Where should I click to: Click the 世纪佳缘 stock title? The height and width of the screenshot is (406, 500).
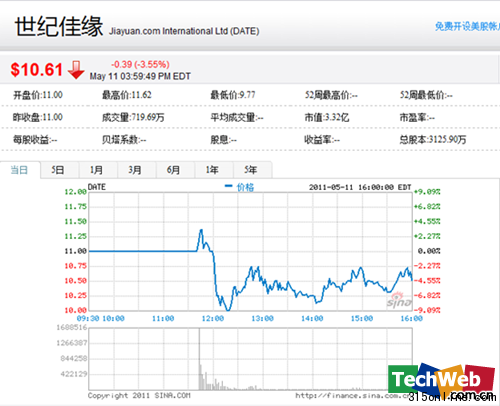(59, 26)
